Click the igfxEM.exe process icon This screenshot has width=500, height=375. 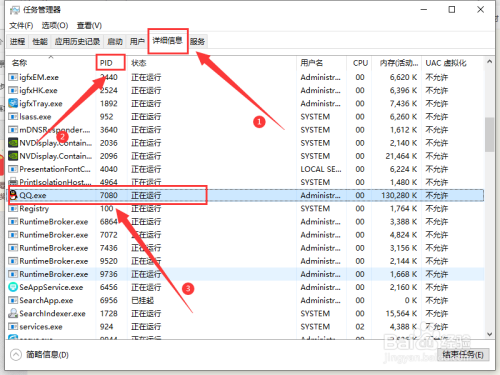13,77
